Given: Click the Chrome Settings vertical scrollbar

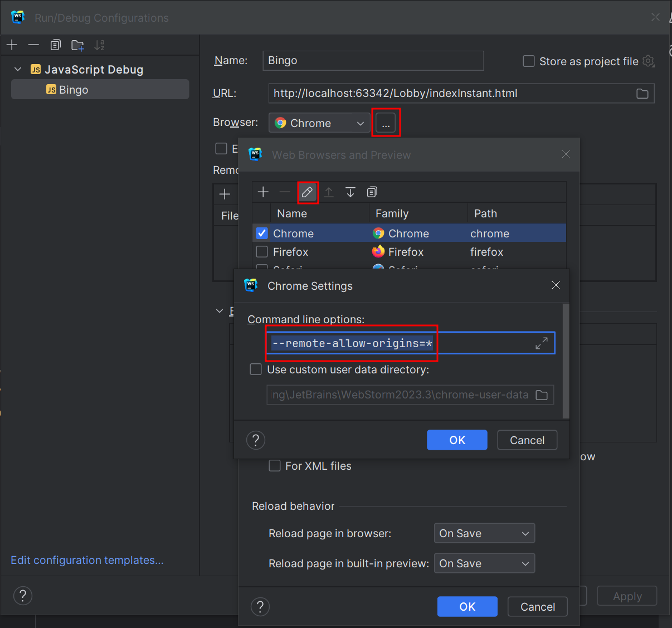Looking at the screenshot, I should click(x=566, y=361).
